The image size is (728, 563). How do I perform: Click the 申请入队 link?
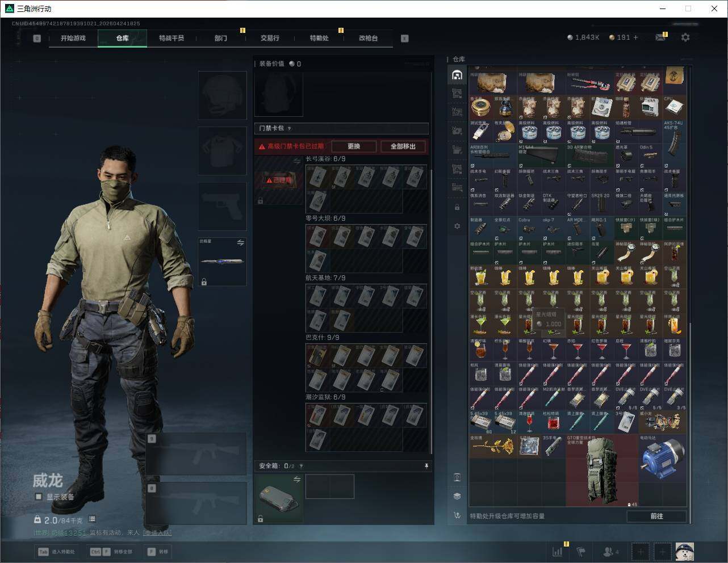pyautogui.click(x=157, y=533)
